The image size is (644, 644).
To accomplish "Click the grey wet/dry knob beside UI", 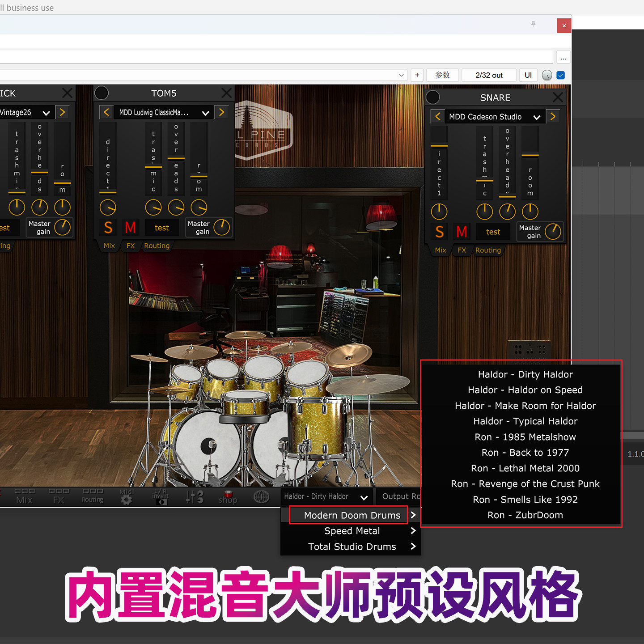I will 547,75.
